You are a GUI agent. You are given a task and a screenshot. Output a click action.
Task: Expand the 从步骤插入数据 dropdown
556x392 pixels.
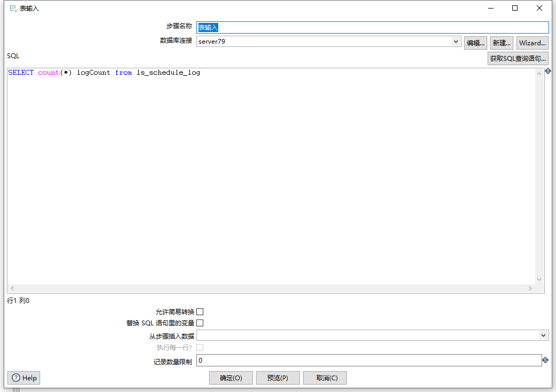tap(543, 335)
